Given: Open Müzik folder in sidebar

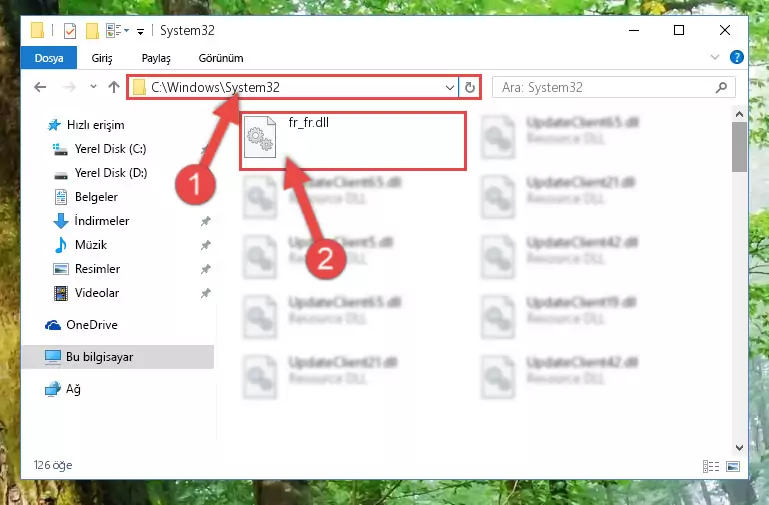Looking at the screenshot, I should pos(91,245).
